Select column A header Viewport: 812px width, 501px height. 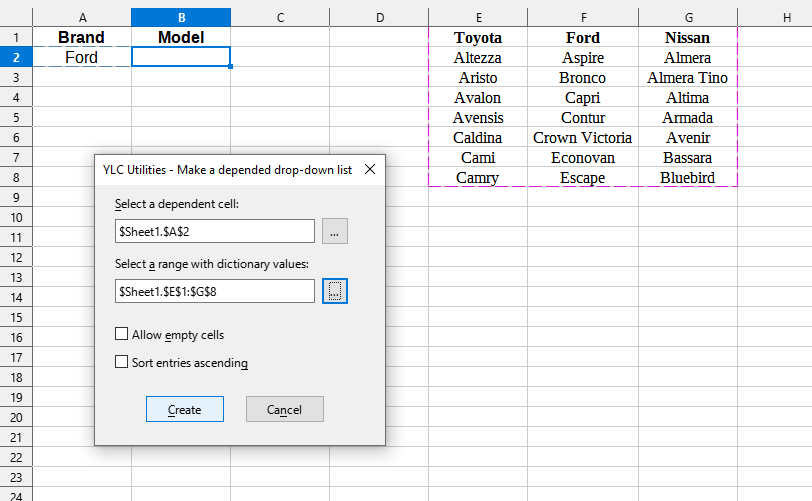82,18
